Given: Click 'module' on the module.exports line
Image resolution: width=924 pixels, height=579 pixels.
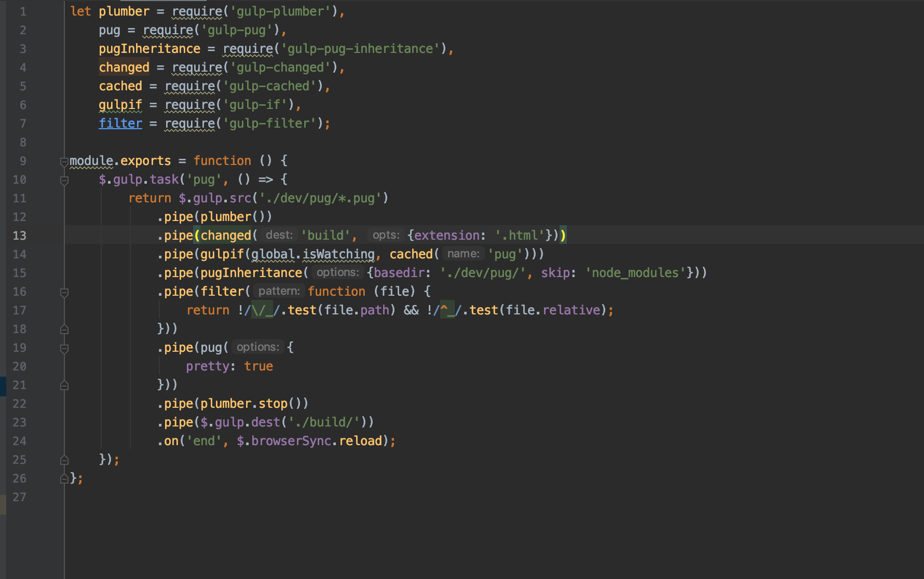Looking at the screenshot, I should (x=91, y=161).
